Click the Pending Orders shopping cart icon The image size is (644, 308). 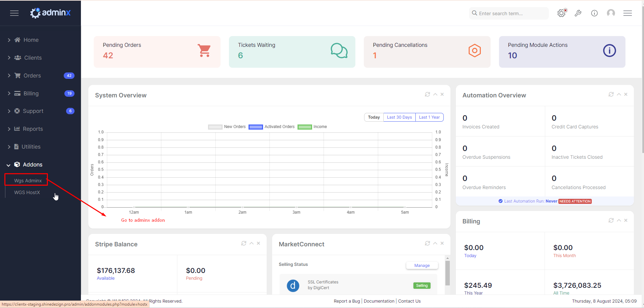click(x=204, y=51)
